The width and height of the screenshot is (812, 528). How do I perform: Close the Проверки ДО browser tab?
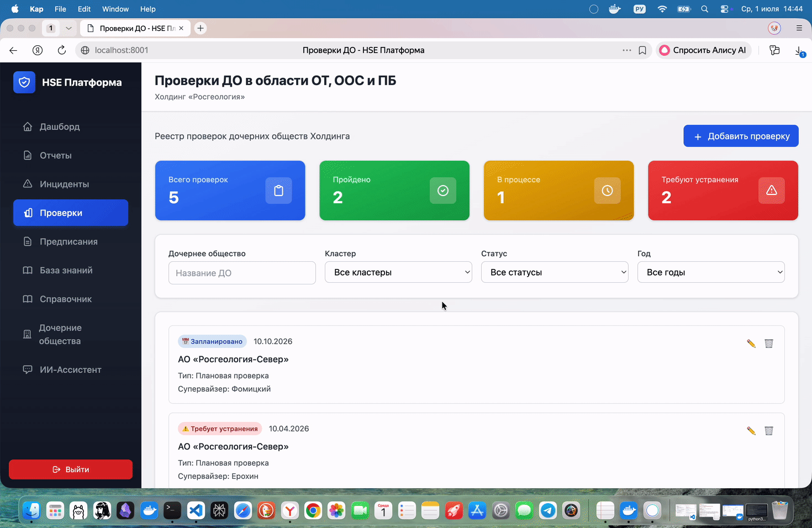pyautogui.click(x=181, y=28)
